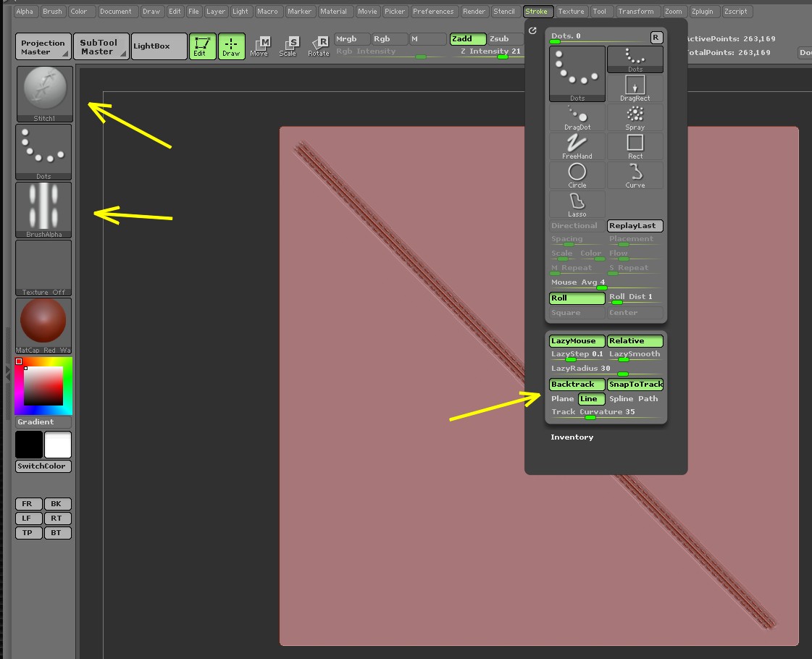Click the BK back view button

[x=57, y=504]
